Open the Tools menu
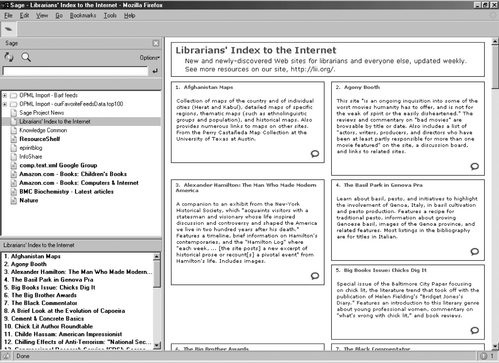This screenshot has width=499, height=363. (x=110, y=15)
